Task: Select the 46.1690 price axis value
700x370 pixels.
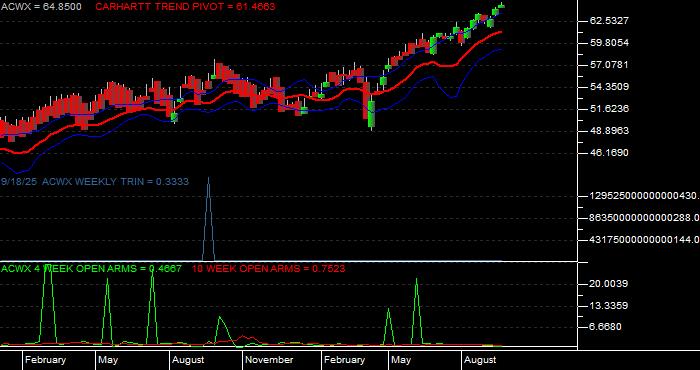Action: 609,153
